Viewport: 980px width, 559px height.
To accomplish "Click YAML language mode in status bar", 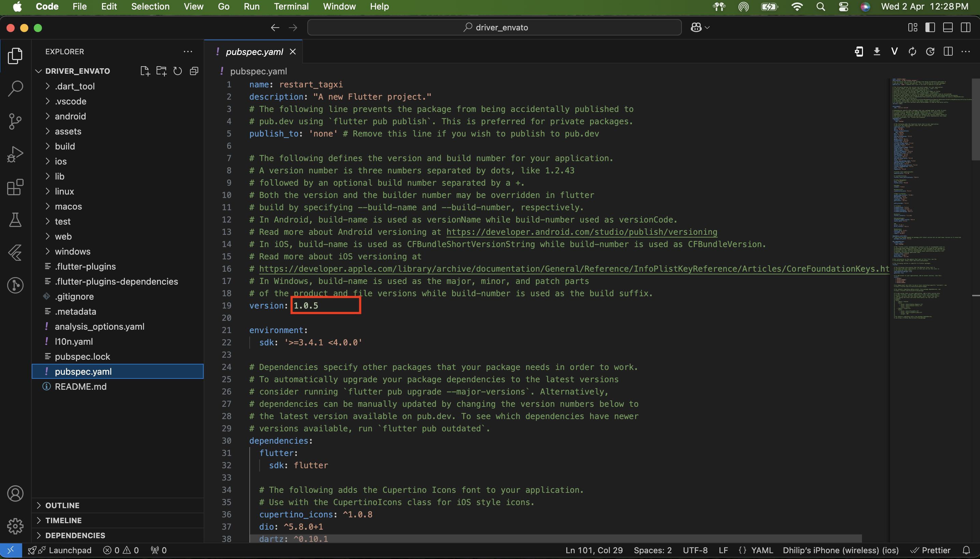I will 762,550.
